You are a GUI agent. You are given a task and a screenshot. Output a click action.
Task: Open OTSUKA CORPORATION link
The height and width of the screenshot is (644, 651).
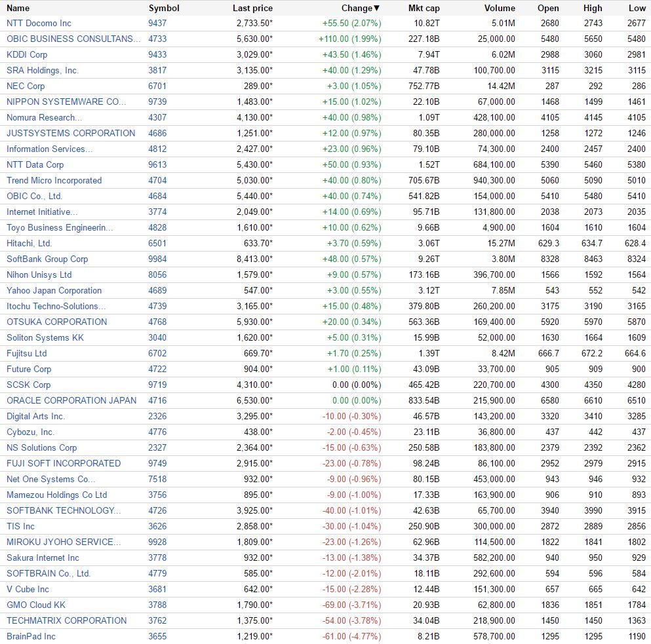coord(57,322)
